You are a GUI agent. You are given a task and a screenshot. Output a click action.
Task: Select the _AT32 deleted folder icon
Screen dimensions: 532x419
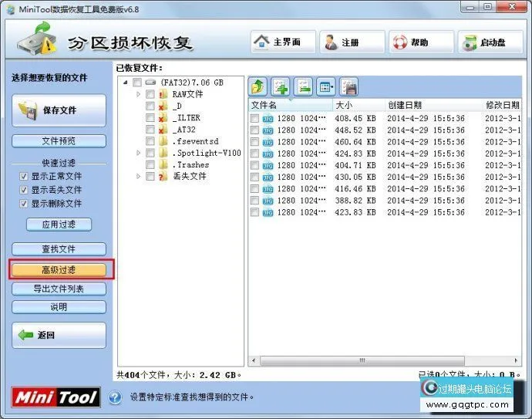click(x=163, y=130)
